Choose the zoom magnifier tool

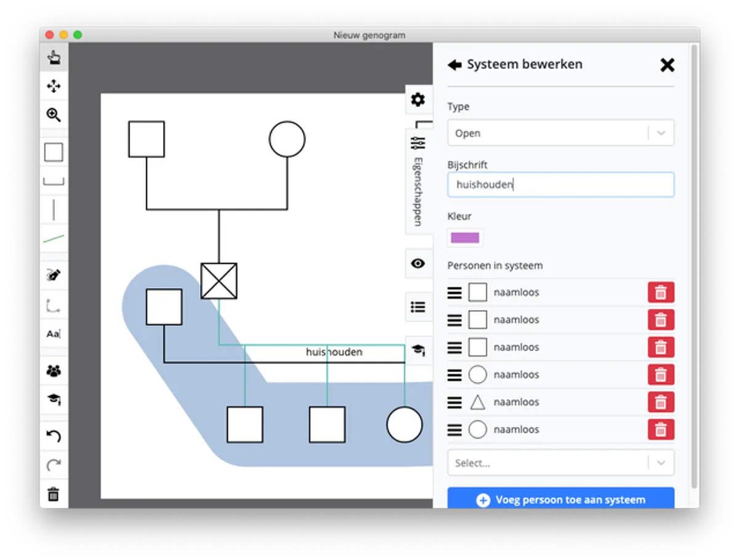(54, 115)
